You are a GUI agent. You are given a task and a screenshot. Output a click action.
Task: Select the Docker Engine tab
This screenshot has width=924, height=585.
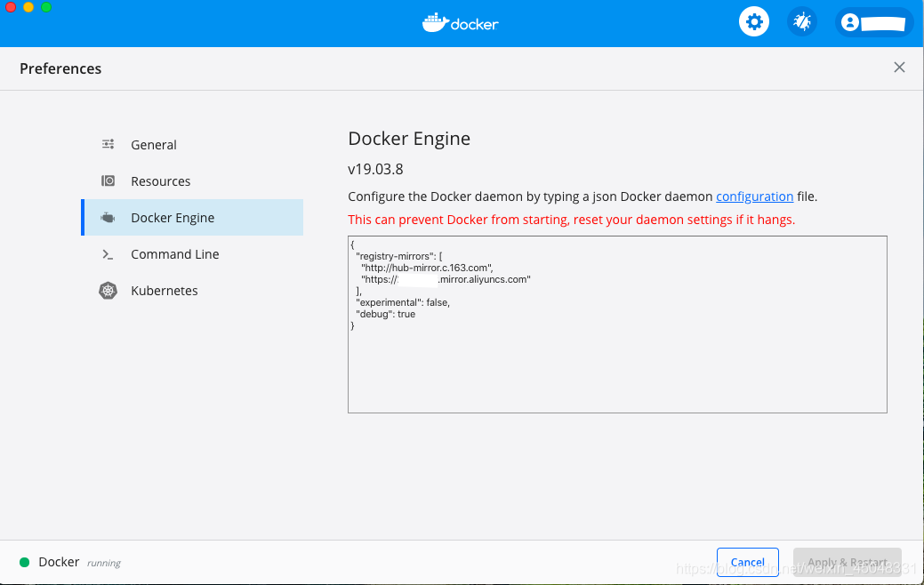192,218
